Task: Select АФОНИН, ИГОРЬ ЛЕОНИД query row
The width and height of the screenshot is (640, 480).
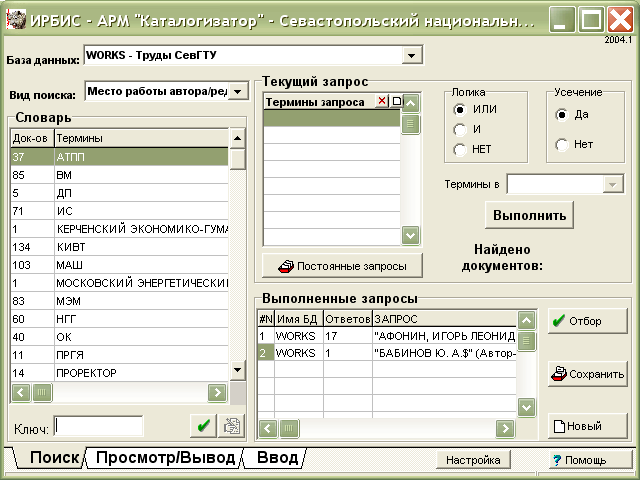Action: pyautogui.click(x=387, y=336)
